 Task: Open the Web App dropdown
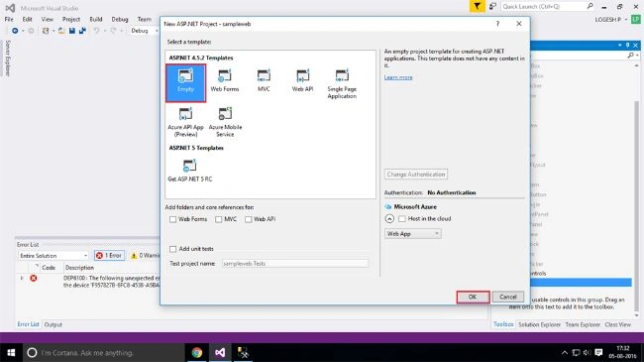(x=413, y=234)
